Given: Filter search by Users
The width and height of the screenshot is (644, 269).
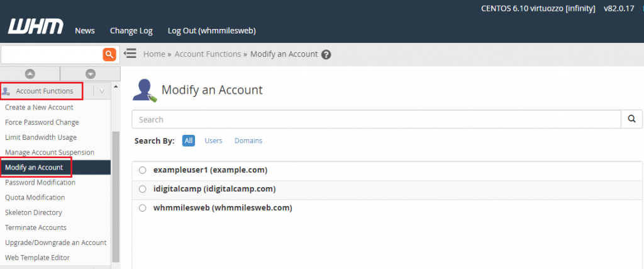Looking at the screenshot, I should pos(214,140).
